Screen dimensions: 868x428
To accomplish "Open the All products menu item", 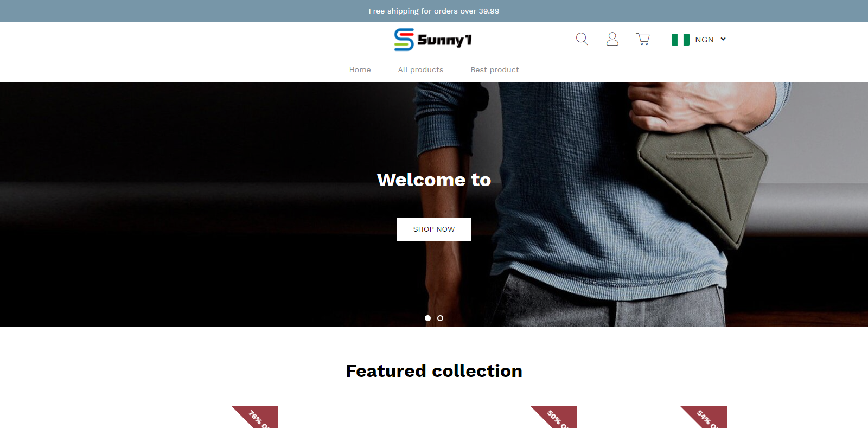I will tap(420, 69).
